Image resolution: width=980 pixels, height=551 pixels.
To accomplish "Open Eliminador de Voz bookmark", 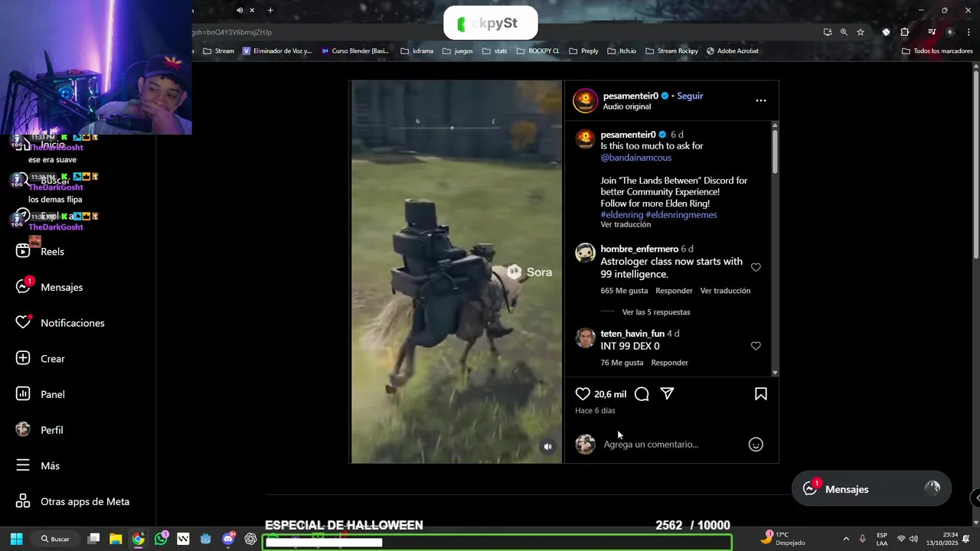I will click(277, 51).
